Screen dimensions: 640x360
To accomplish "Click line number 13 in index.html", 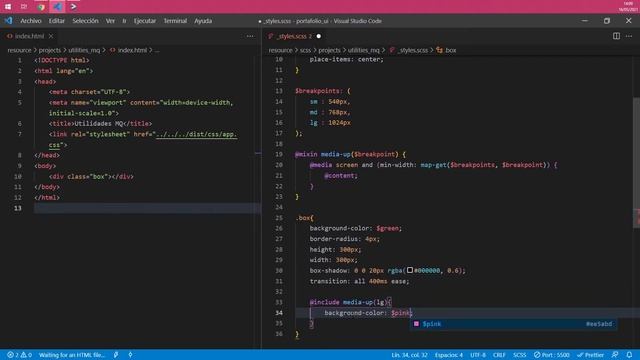I will coord(18,208).
